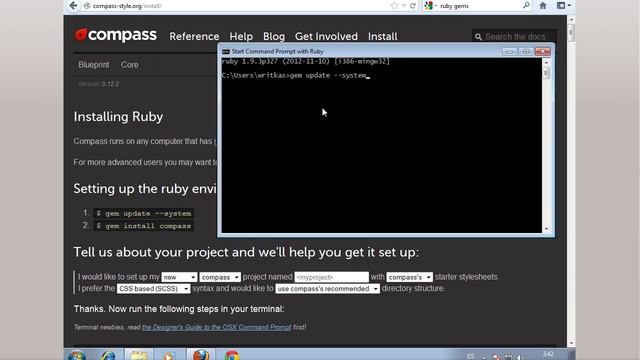The image size is (640, 360).
Task: Reload the page with the refresh icon
Action: click(413, 6)
